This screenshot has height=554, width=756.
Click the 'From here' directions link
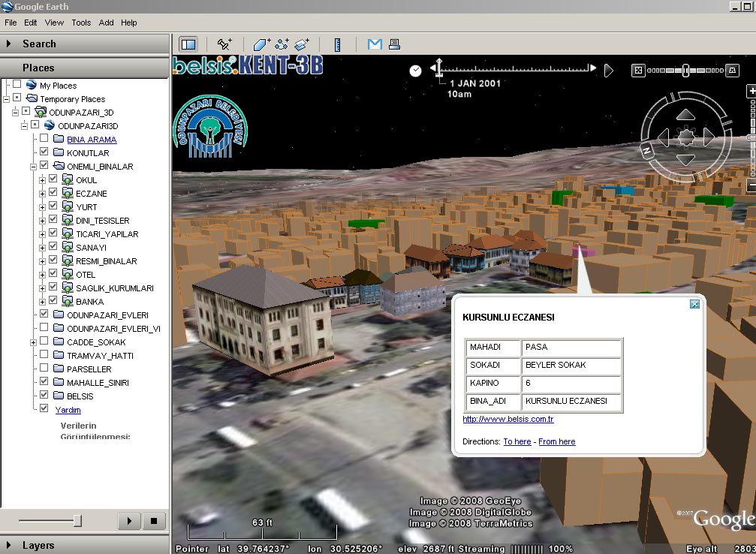click(556, 441)
